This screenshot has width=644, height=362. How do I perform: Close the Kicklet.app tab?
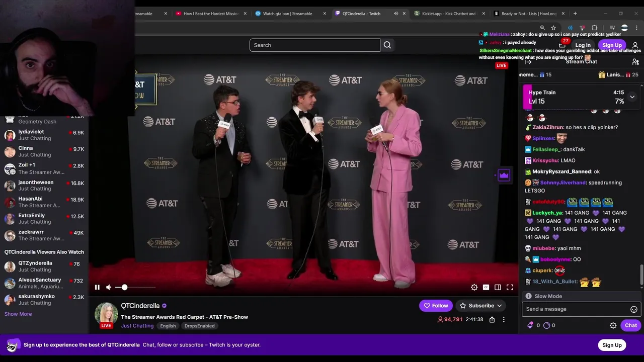click(484, 14)
